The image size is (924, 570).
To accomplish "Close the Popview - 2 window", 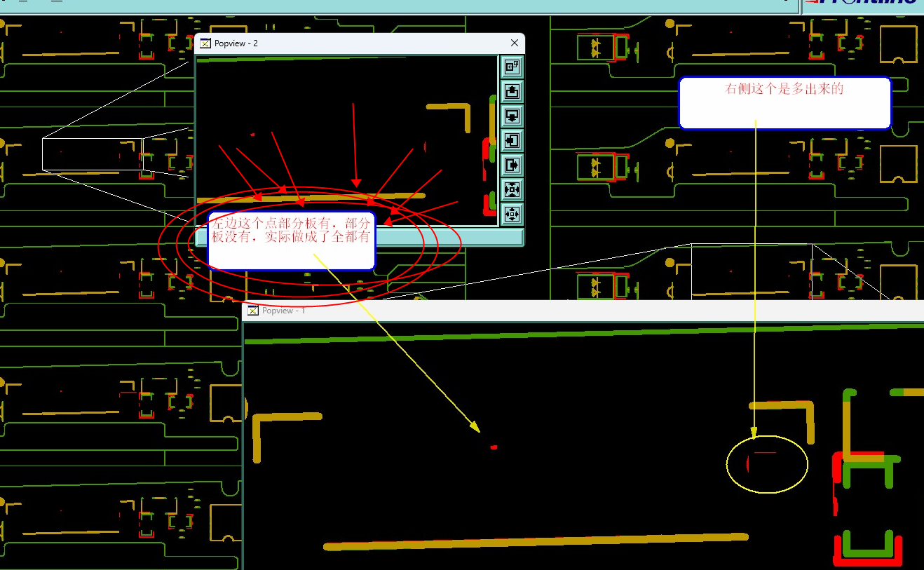I will point(515,43).
